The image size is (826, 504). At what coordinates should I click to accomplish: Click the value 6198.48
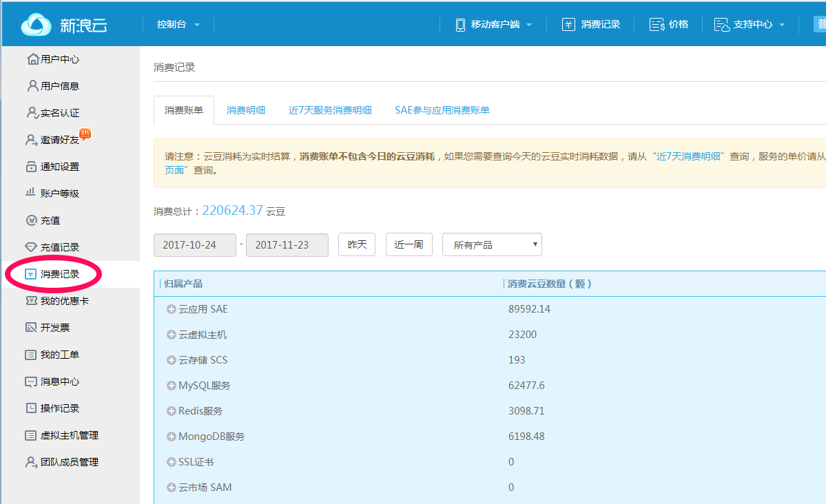tap(527, 437)
